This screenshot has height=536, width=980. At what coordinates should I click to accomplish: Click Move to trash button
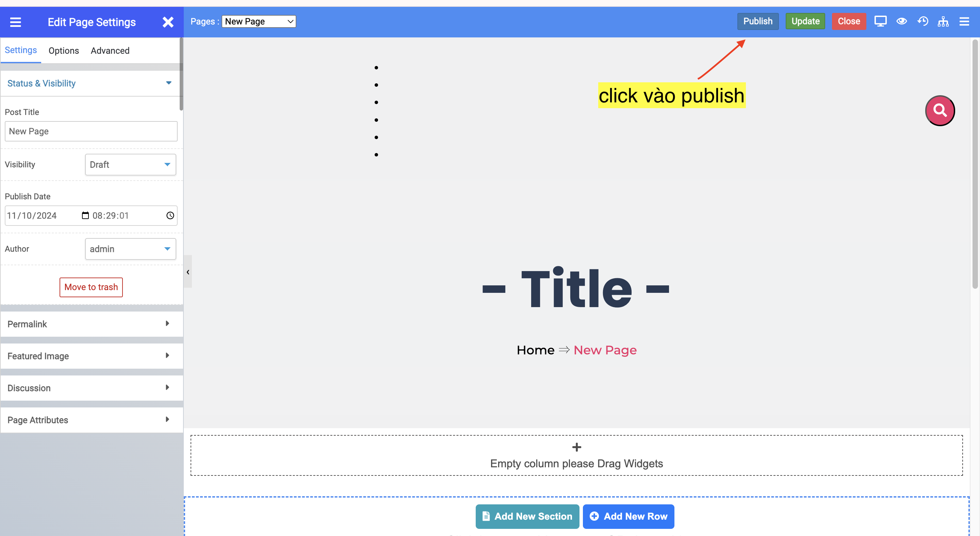91,286
